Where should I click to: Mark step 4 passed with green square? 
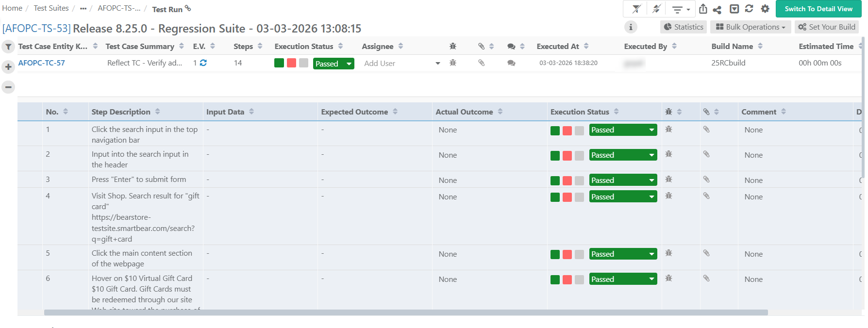click(555, 197)
